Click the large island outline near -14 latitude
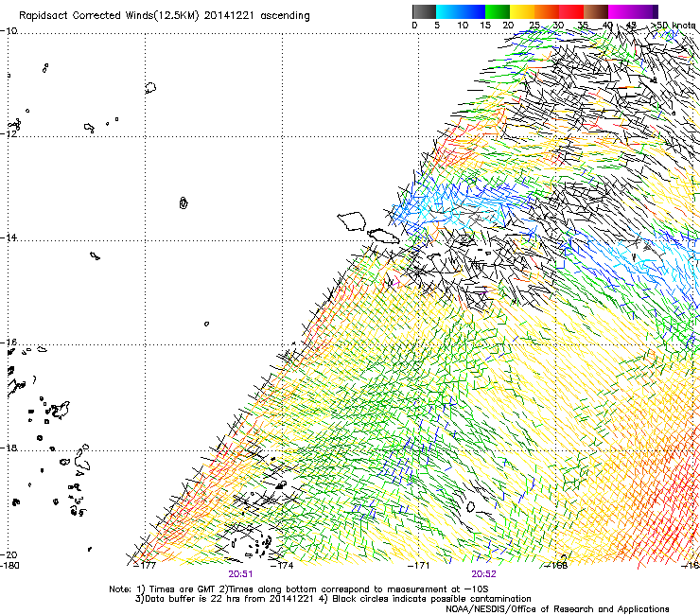Screen dimensions: 700x615 [x=352, y=221]
